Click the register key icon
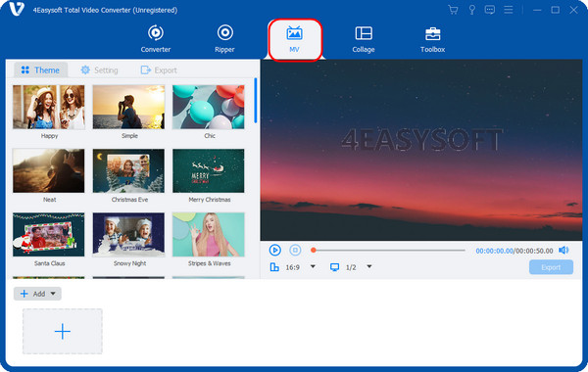The image size is (588, 372). tap(471, 10)
